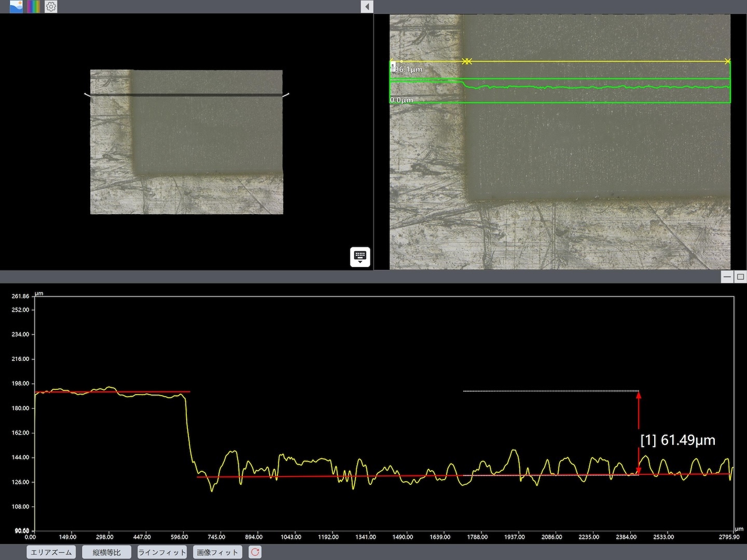Toggle the 縦横等比 aspect ratio button
This screenshot has width=747, height=560.
[x=106, y=552]
